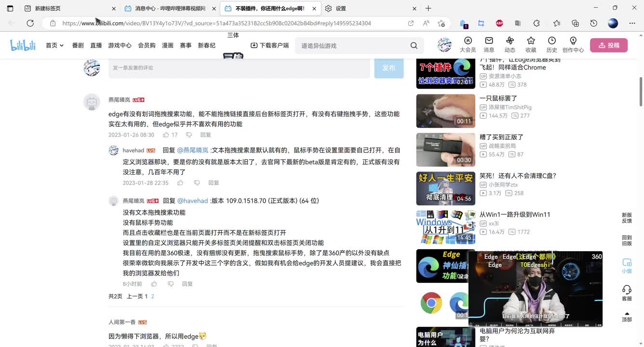Reply to 燕尾晴岚's comment dated 2023-01-26
The width and height of the screenshot is (644, 347).
tap(206, 135)
